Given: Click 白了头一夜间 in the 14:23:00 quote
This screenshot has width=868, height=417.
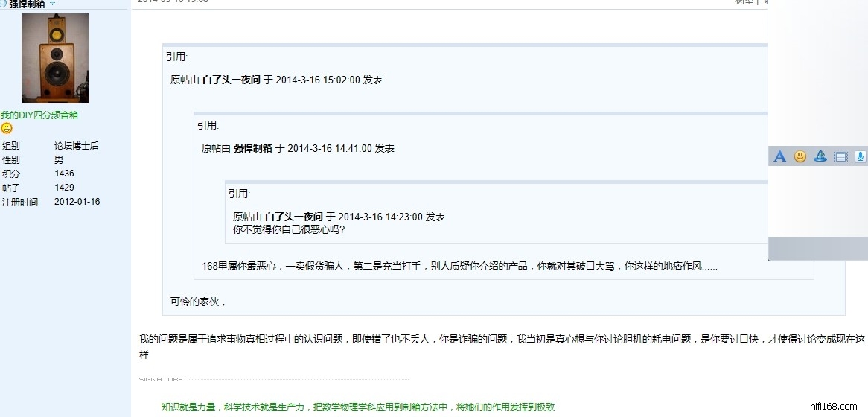Looking at the screenshot, I should pyautogui.click(x=293, y=217).
